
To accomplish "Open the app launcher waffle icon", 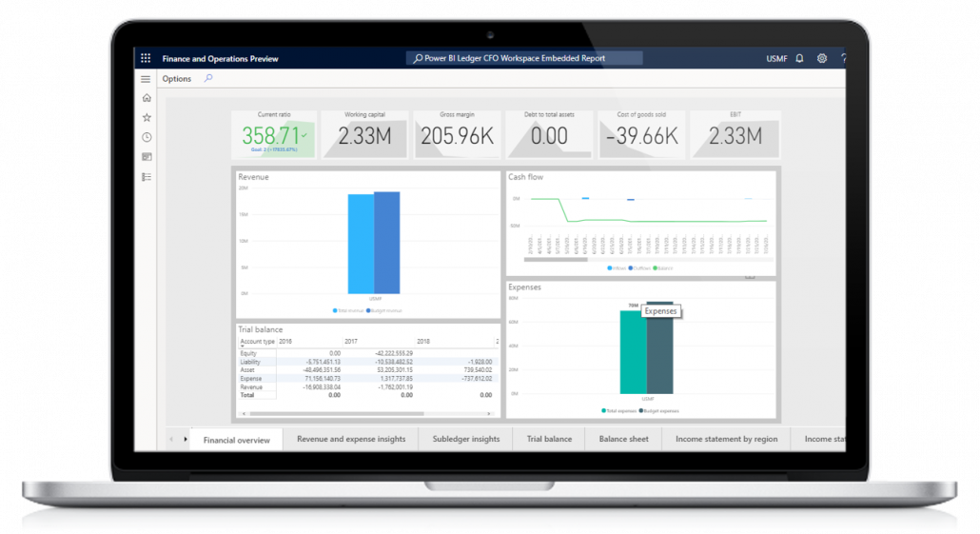I will coord(146,58).
